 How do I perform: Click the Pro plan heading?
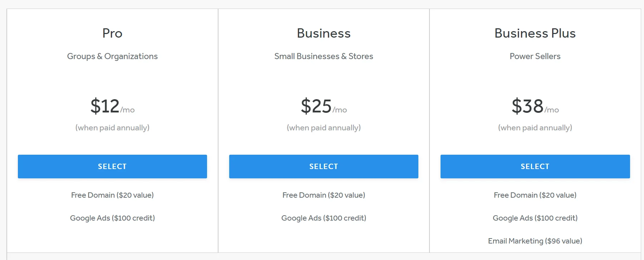(x=112, y=33)
